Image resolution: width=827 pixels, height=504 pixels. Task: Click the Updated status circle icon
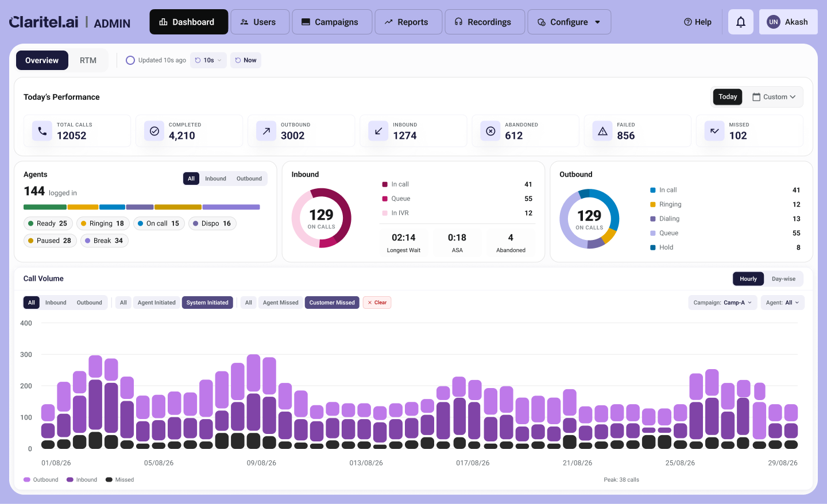(130, 60)
